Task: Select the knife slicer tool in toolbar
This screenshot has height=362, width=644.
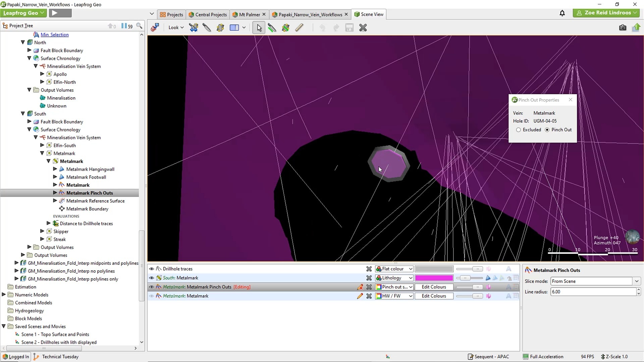Action: point(207,27)
